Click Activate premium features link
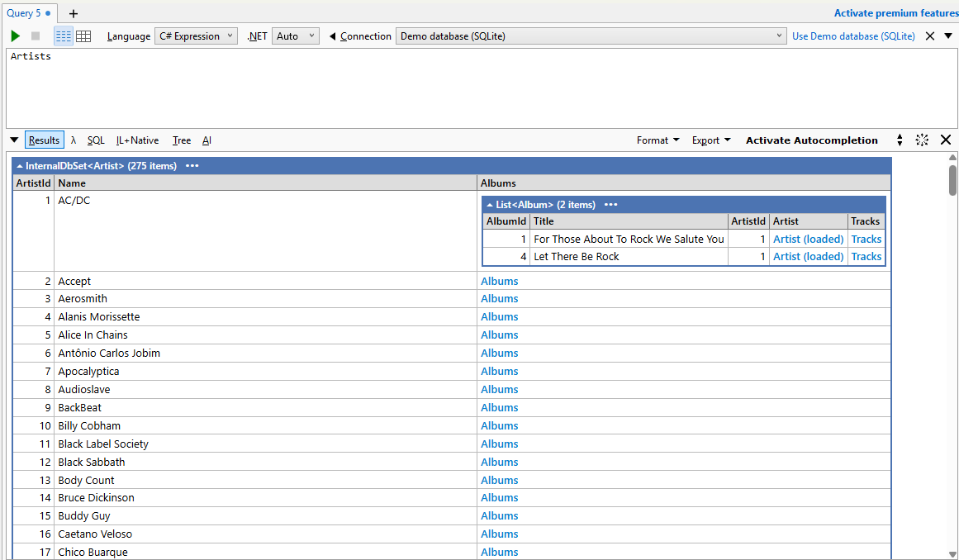This screenshot has width=959, height=560. [x=896, y=13]
